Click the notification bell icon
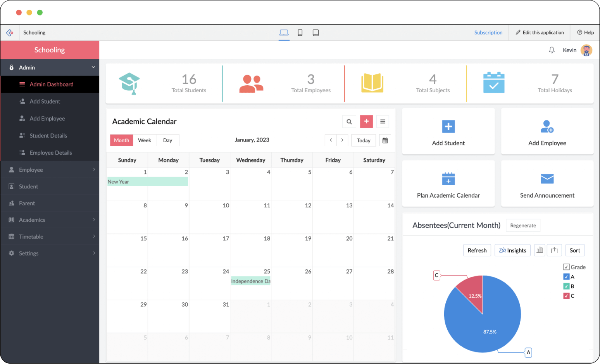This screenshot has width=600, height=364. point(552,50)
